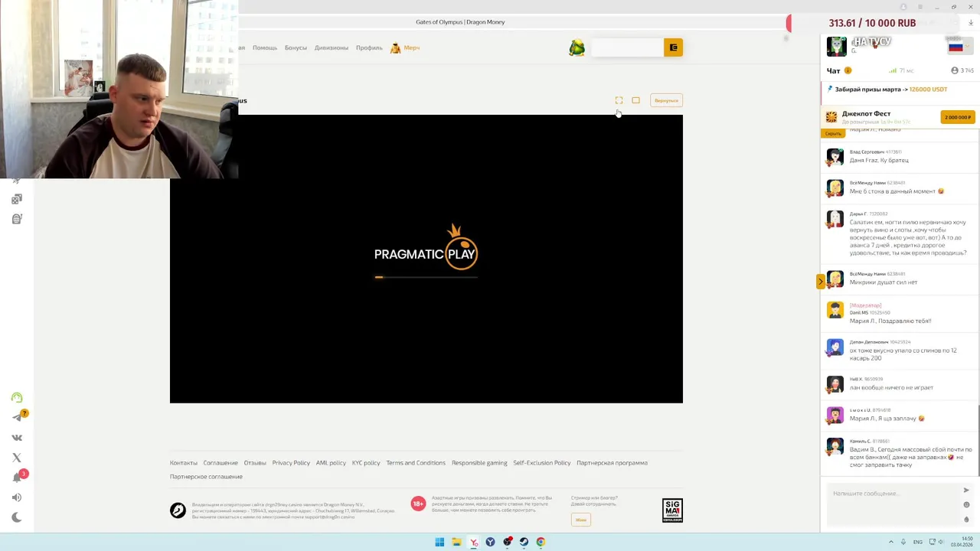Toggle dark mode moon icon
The image size is (980, 551).
pos(17,517)
